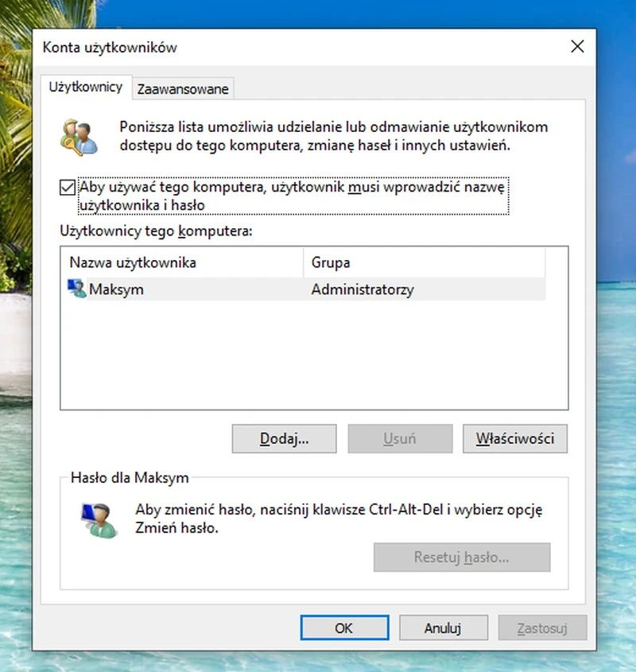Viewport: 636px width, 672px height.
Task: Click the Usuń button
Action: (400, 438)
